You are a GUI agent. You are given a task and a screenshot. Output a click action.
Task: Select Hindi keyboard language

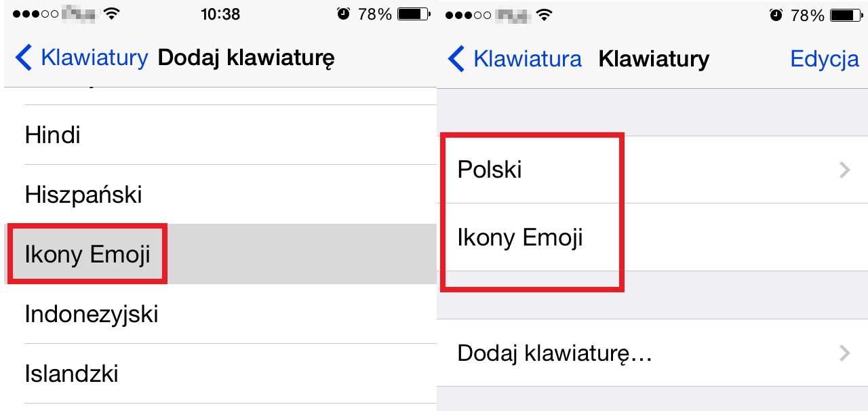53,135
